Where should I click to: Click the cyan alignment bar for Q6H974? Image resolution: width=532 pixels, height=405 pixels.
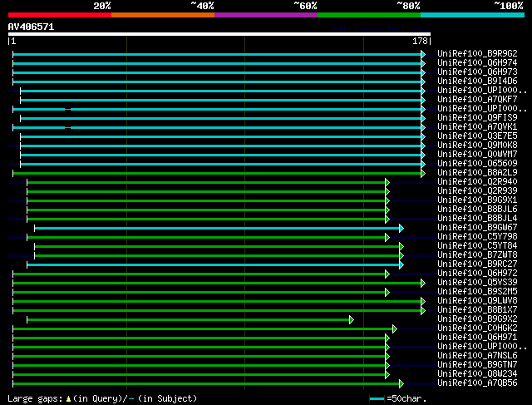217,63
